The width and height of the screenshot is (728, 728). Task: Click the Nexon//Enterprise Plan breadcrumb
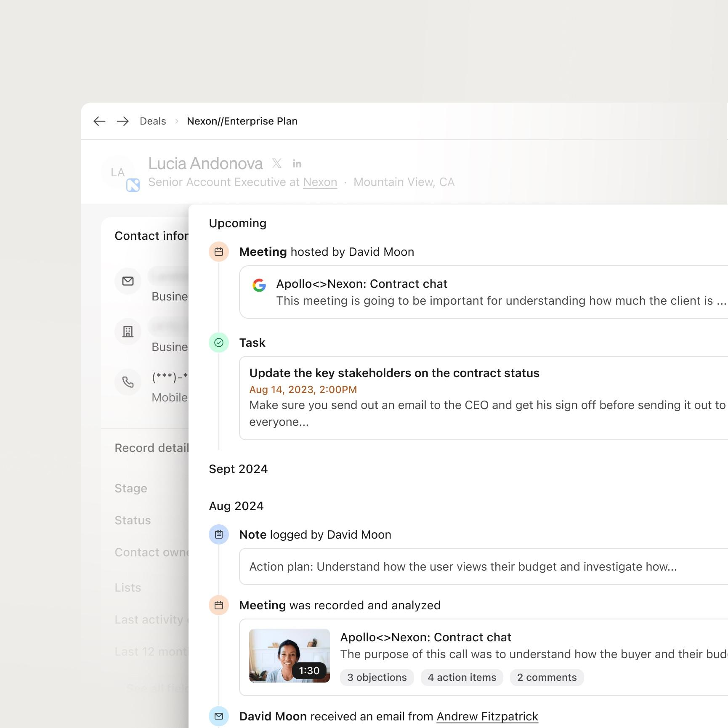[x=242, y=121]
